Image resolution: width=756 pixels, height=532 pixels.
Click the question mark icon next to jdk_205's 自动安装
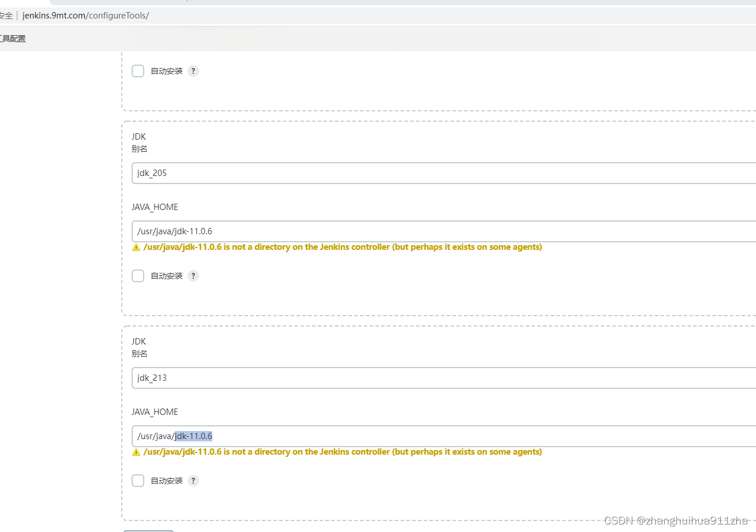[x=193, y=276]
